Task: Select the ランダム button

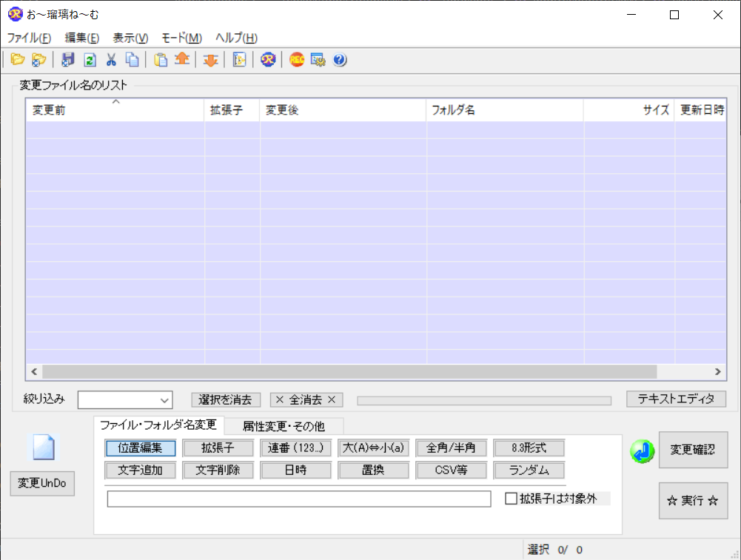Action: 529,470
